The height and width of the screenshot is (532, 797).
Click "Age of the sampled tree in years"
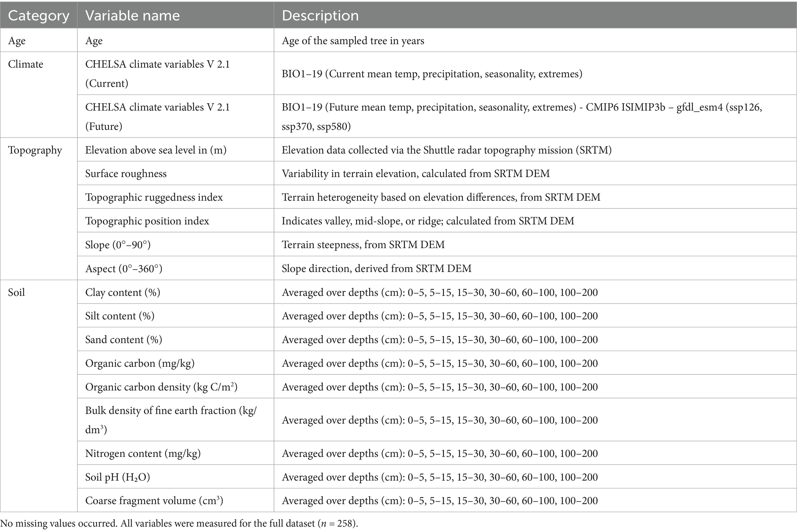353,41
